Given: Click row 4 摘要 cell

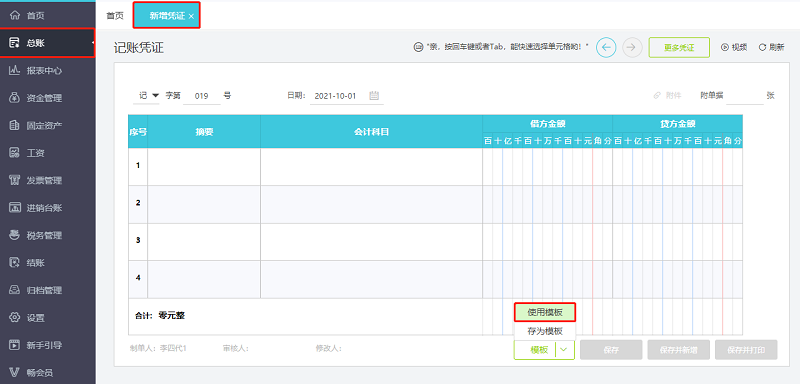Looking at the screenshot, I should [x=204, y=279].
